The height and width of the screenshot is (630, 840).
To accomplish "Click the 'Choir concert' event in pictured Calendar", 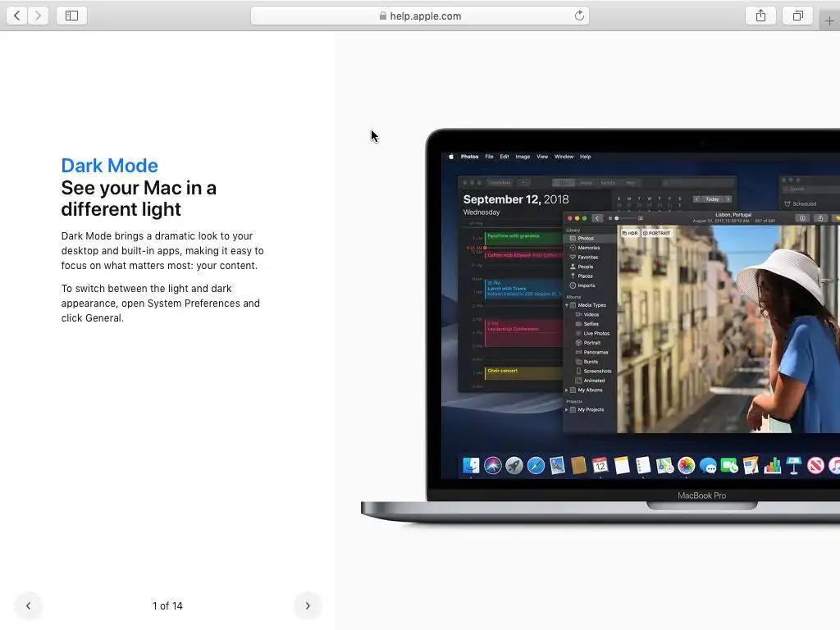I will point(523,372).
